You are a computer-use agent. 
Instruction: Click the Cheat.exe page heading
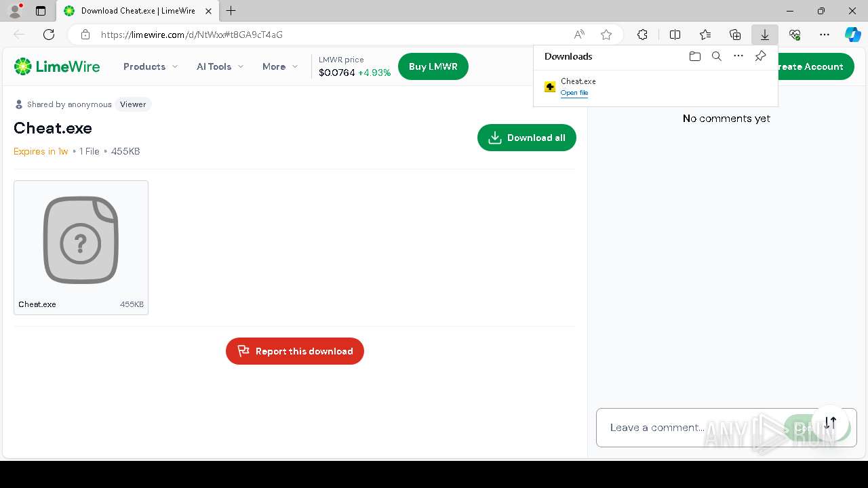click(53, 128)
